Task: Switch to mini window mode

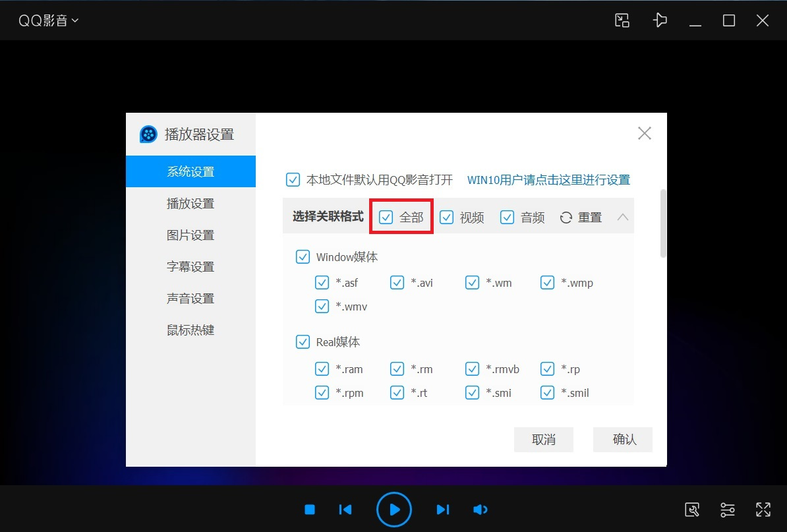Action: (x=622, y=20)
